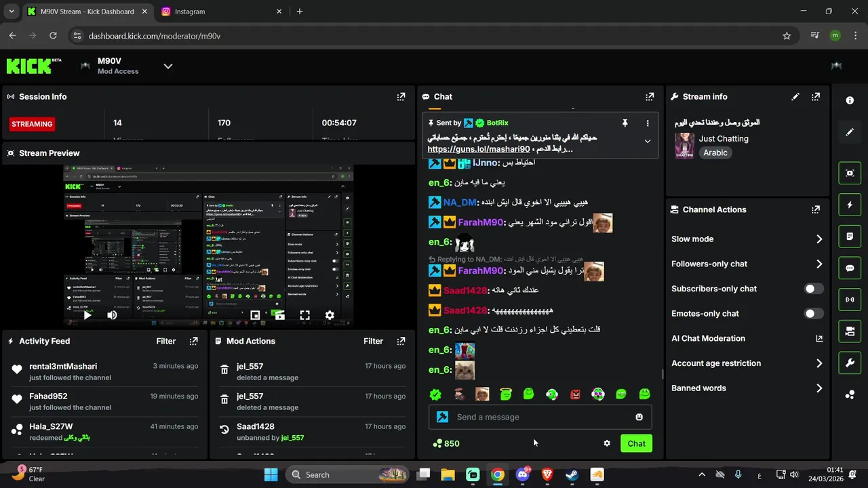
Task: Expand Account age restriction settings
Action: pos(819,363)
